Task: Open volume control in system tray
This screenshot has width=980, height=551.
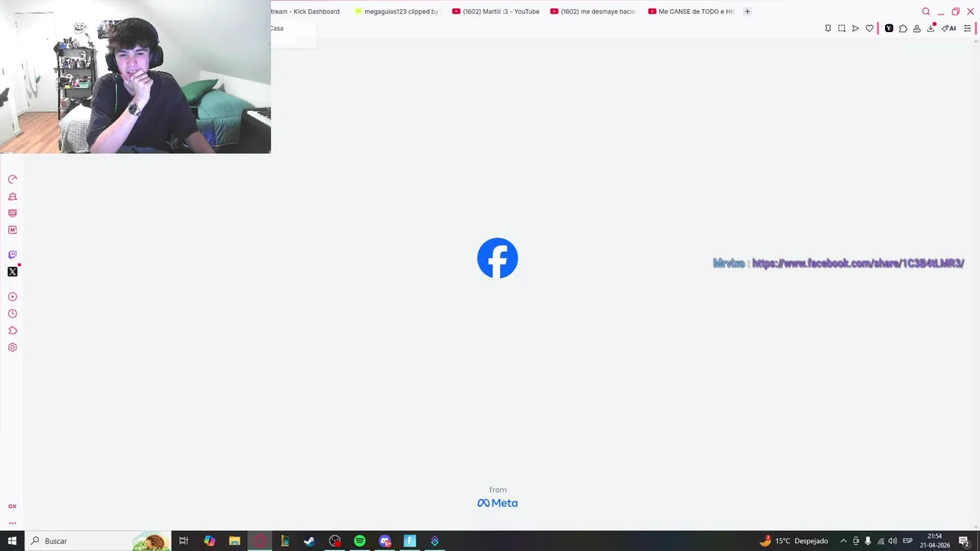Action: [893, 541]
